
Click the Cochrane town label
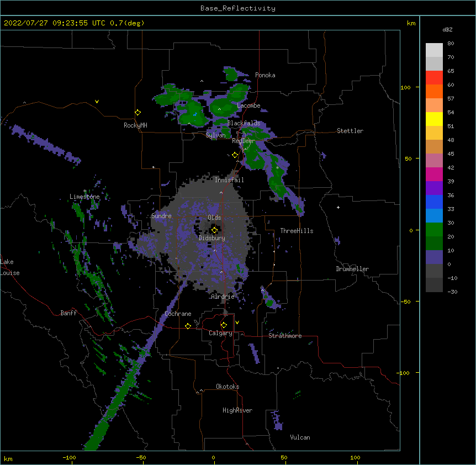178,314
